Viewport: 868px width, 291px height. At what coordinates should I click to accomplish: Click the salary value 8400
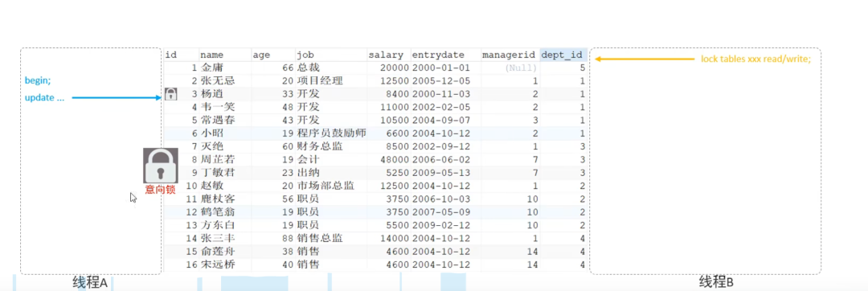pyautogui.click(x=397, y=94)
